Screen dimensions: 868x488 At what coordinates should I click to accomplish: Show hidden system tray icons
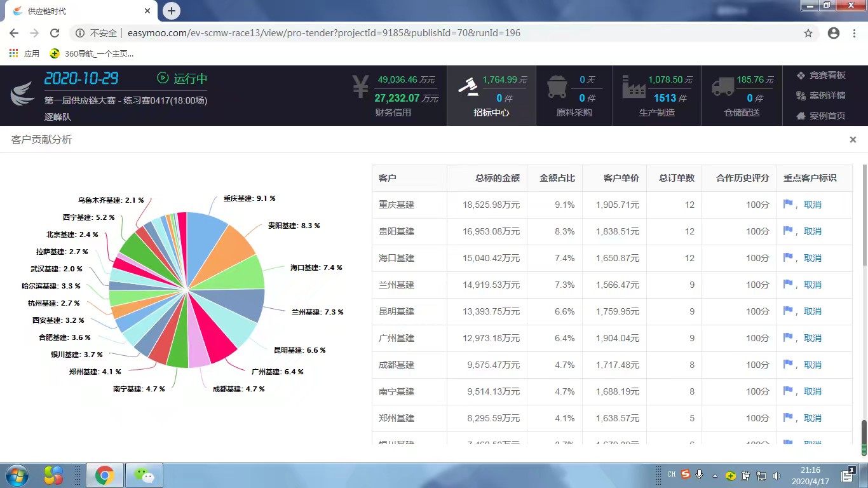point(715,475)
